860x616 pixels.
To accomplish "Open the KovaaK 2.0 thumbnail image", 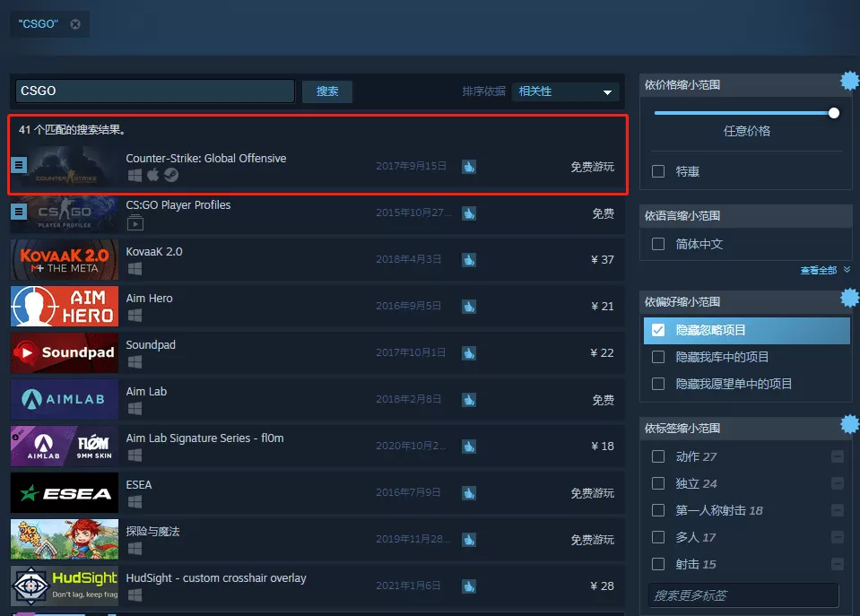I will coord(65,259).
